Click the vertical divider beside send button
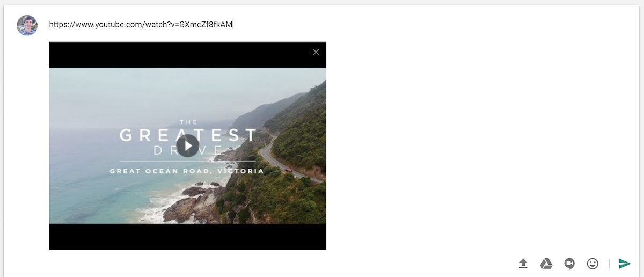This screenshot has height=277, width=644. (x=609, y=264)
